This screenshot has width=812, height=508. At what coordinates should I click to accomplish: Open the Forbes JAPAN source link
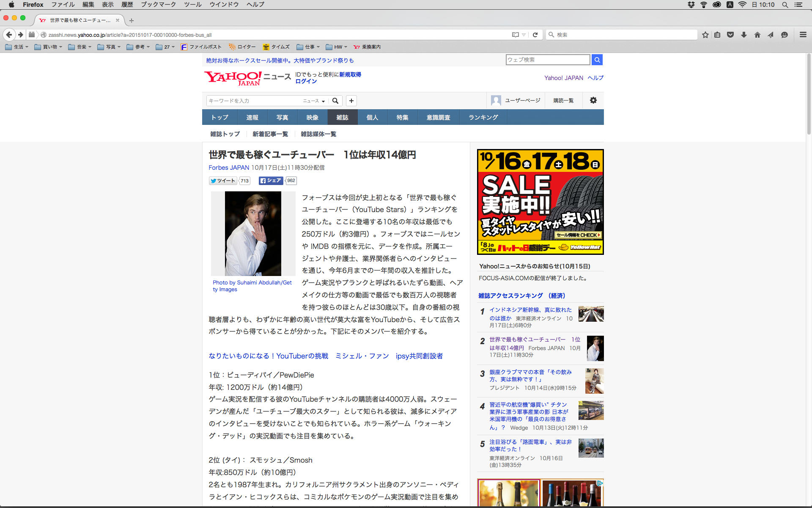[x=229, y=168]
